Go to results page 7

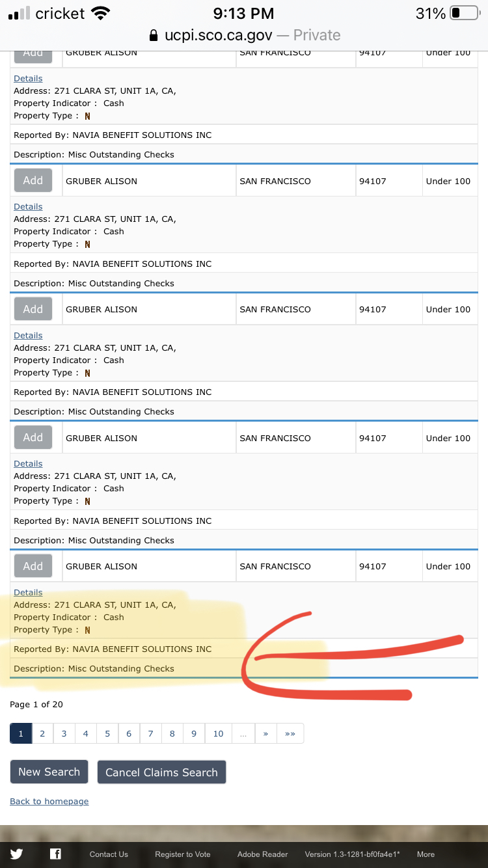(x=150, y=733)
